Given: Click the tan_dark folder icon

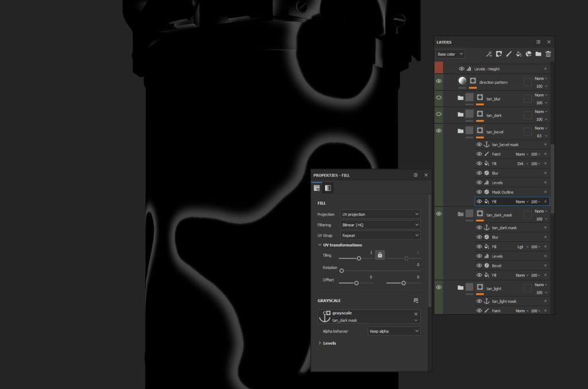Looking at the screenshot, I should pos(460,114).
